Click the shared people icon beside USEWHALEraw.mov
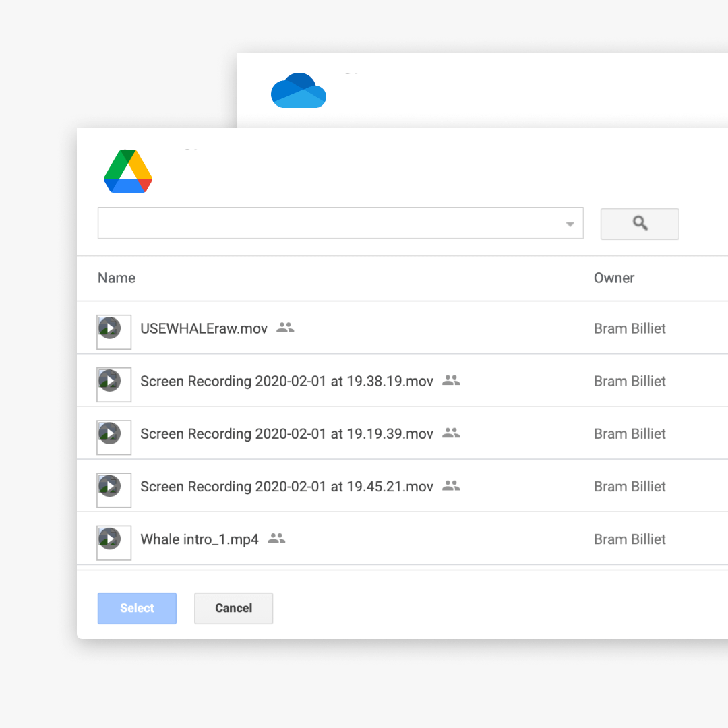The image size is (728, 728). 285,328
